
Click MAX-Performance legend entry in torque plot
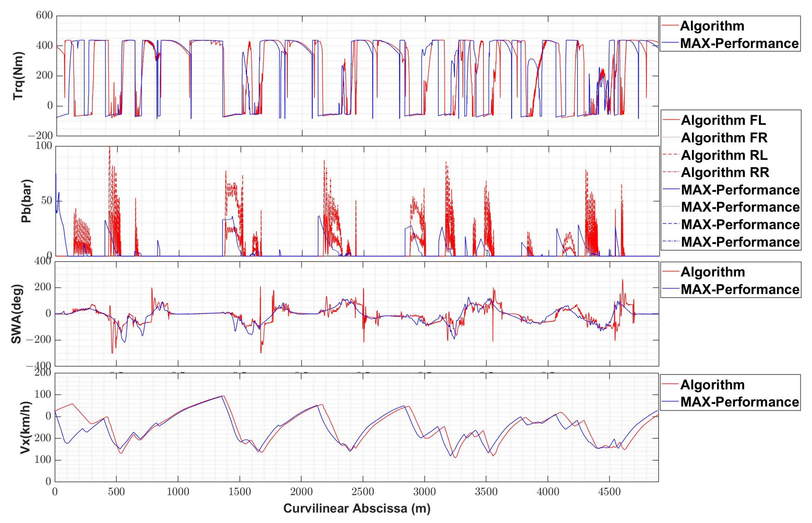click(x=739, y=43)
